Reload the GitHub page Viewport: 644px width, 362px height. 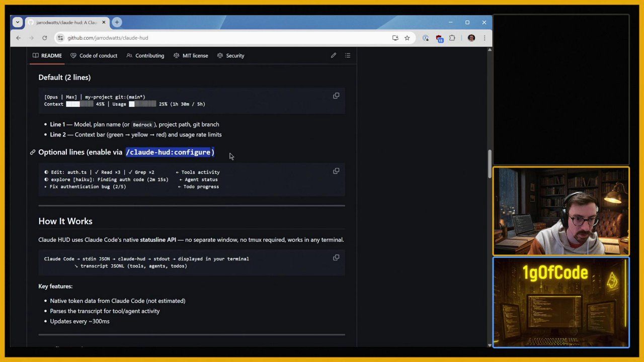click(x=44, y=38)
